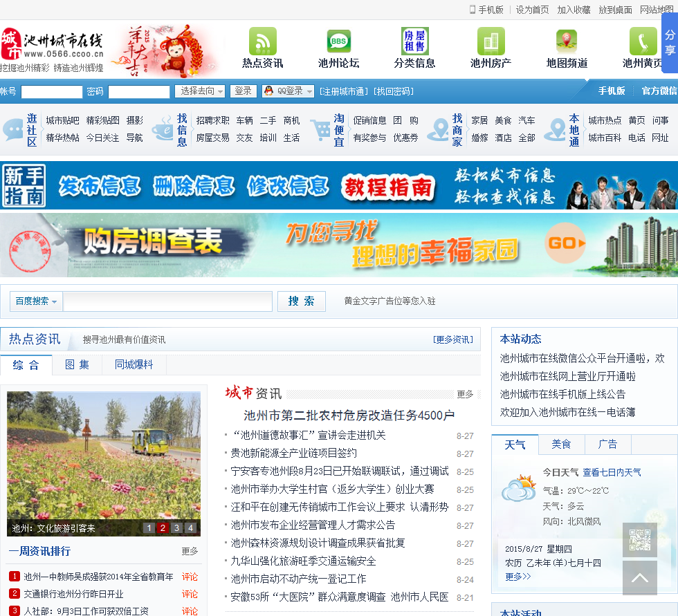Open the 热点资讯 RSS icon

click(262, 41)
